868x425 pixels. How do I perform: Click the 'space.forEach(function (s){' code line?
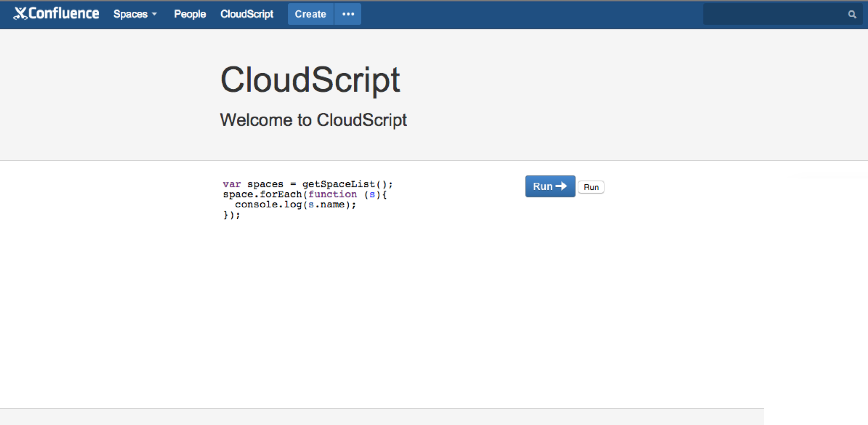305,195
